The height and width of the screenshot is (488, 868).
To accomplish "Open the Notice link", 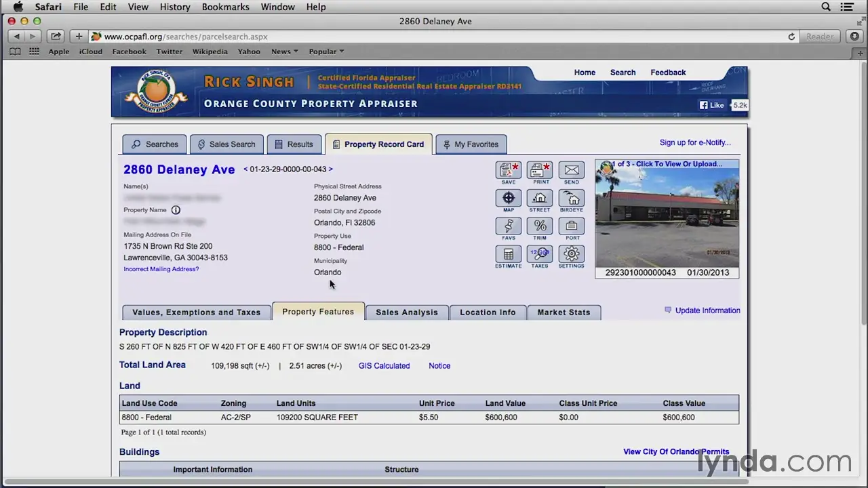I will (439, 366).
